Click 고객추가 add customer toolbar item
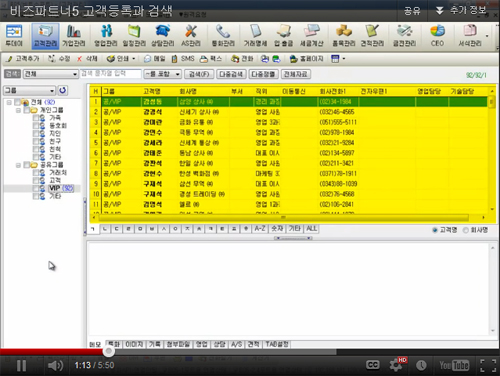Image resolution: width=500 pixels, height=376 pixels. point(23,59)
